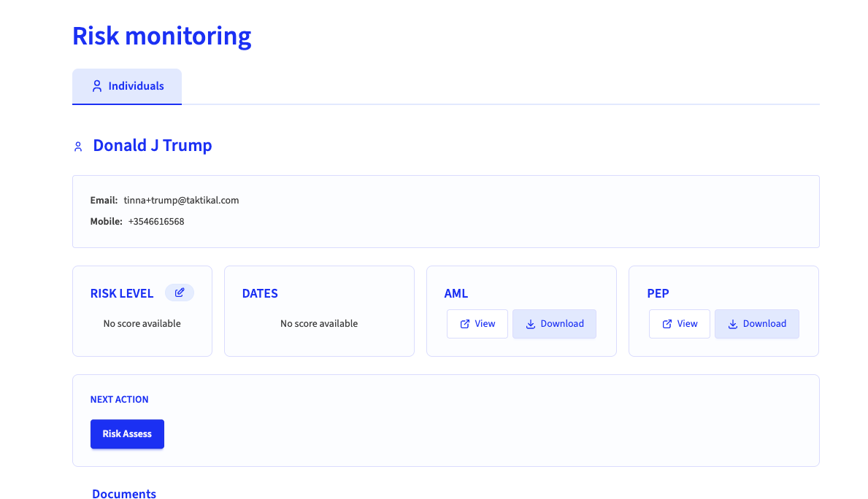868x499 pixels.
Task: View the PEP report
Action: click(x=679, y=324)
